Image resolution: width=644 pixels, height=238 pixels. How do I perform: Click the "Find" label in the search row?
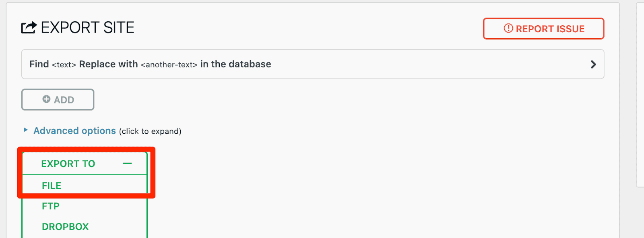coord(39,64)
